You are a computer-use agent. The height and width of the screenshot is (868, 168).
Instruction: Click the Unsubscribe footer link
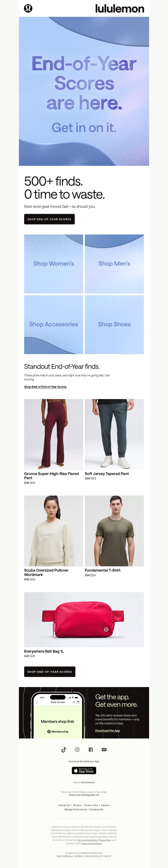pos(96,809)
